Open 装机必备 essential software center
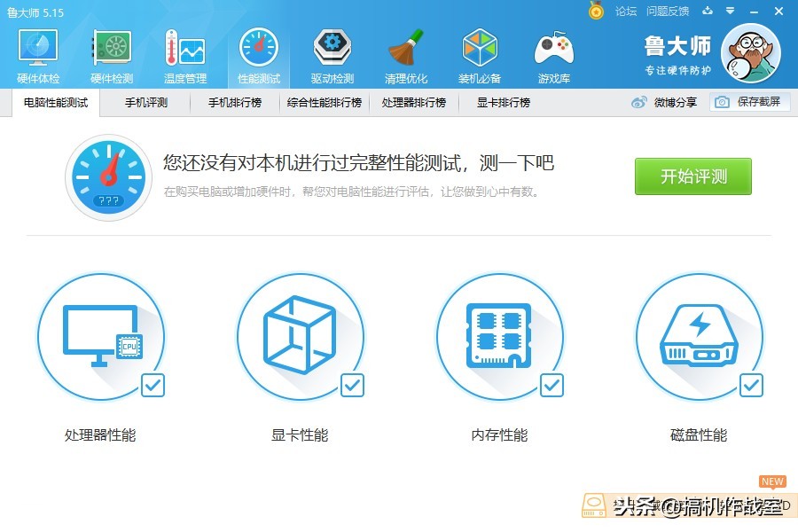 point(480,53)
